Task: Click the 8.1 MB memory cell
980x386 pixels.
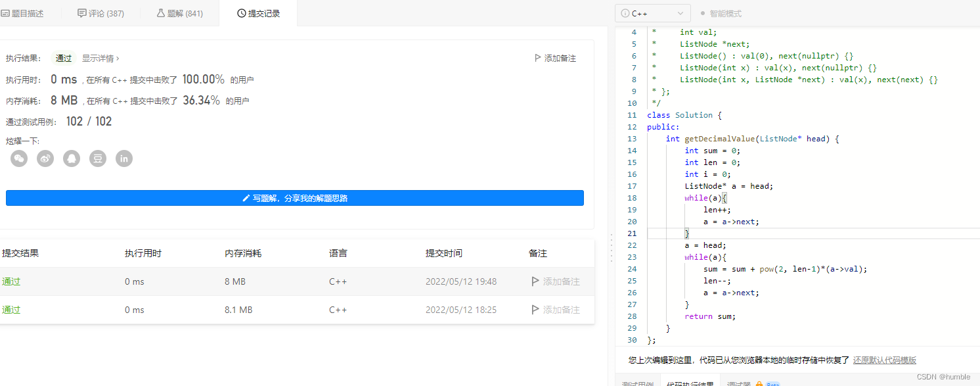Action: click(x=238, y=310)
